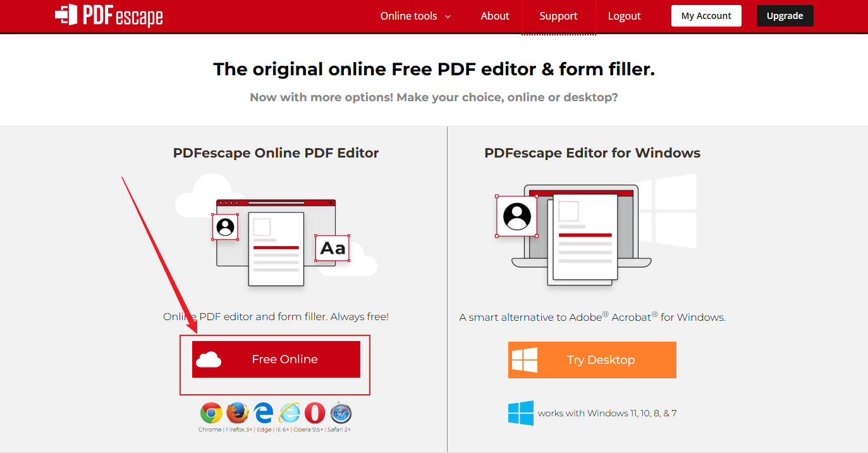
Task: Click the Firefox 3+ browser icon
Action: [x=237, y=413]
